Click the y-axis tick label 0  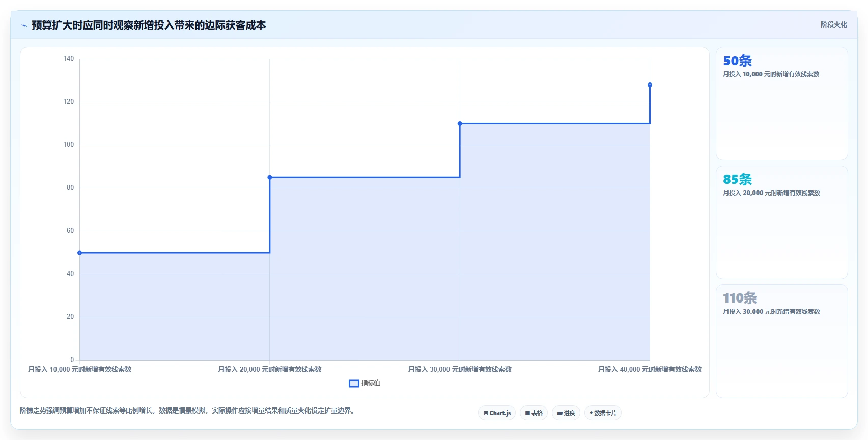tap(72, 360)
